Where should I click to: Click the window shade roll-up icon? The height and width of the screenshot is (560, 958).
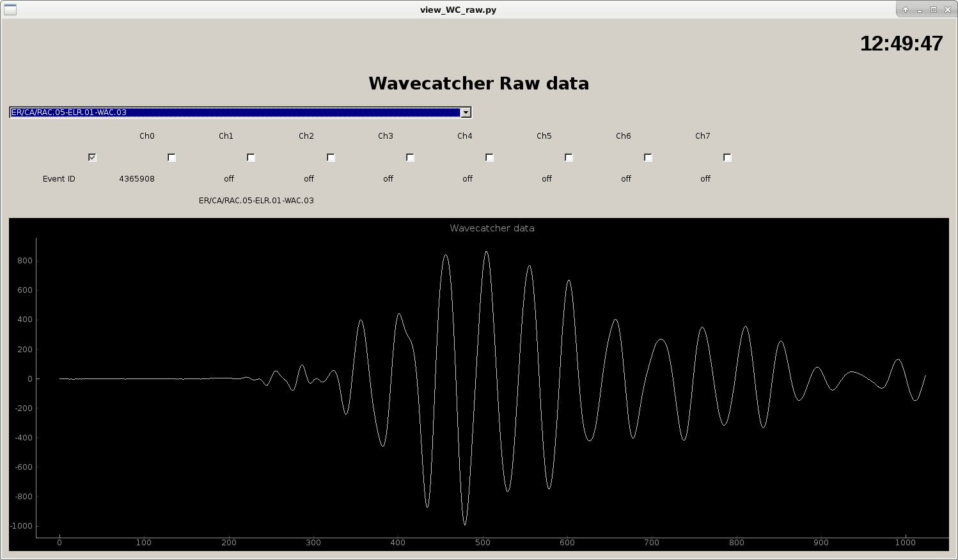pyautogui.click(x=904, y=10)
